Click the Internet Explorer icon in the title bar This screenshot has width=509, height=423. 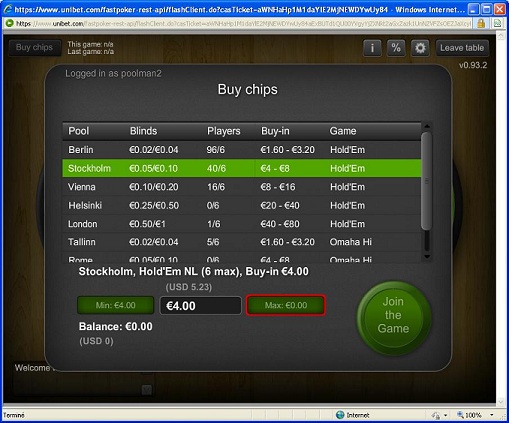pyautogui.click(x=7, y=9)
